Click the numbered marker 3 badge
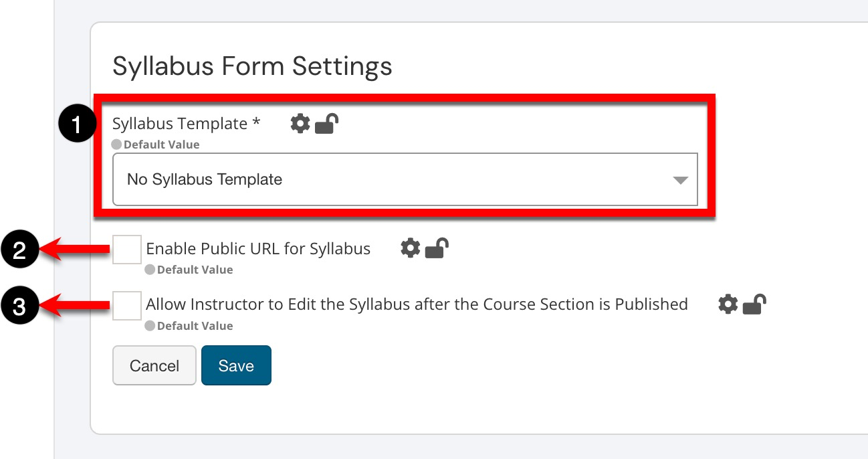This screenshot has height=459, width=868. pyautogui.click(x=20, y=306)
